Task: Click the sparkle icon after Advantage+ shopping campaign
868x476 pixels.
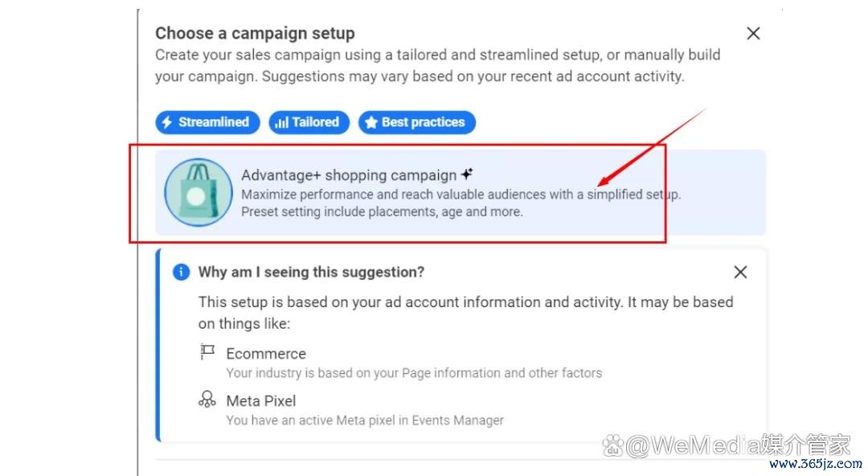Action: click(467, 174)
